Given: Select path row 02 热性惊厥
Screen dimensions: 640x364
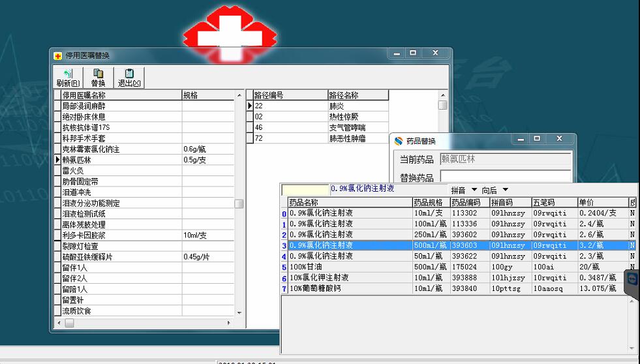Looking at the screenshot, I should (x=318, y=117).
